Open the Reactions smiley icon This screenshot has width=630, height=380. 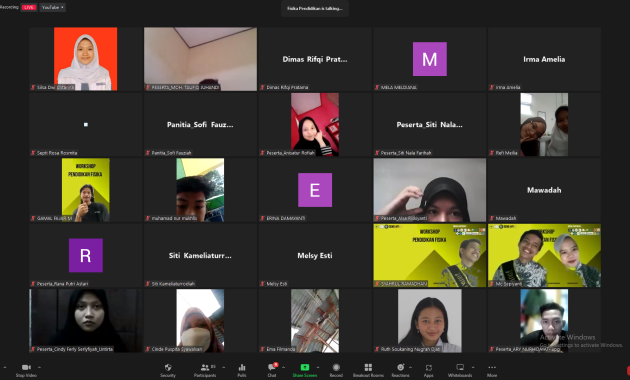point(401,367)
